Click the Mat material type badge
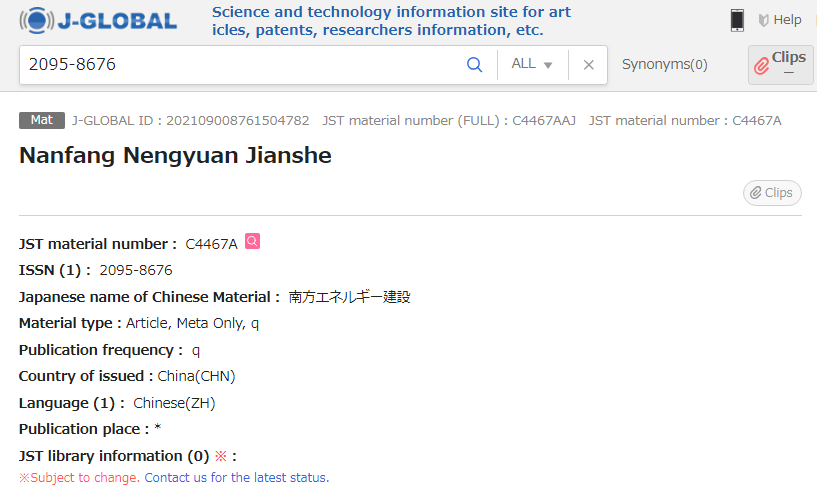 point(42,120)
